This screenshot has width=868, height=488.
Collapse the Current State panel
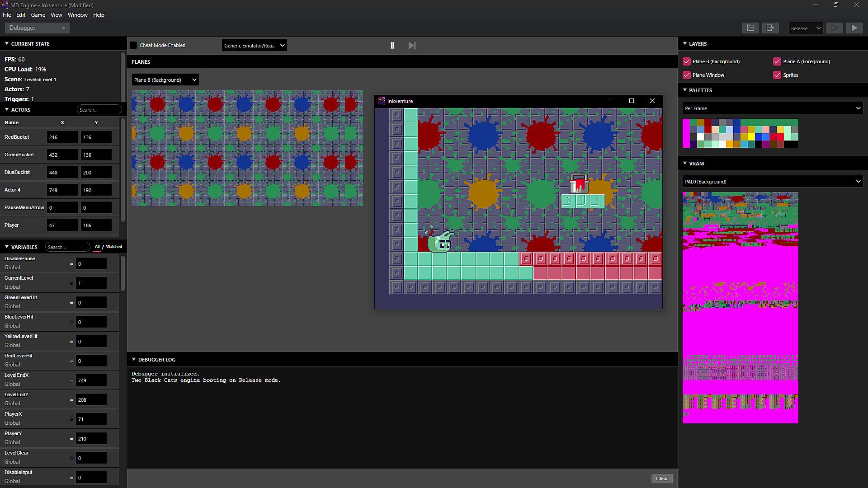click(7, 44)
